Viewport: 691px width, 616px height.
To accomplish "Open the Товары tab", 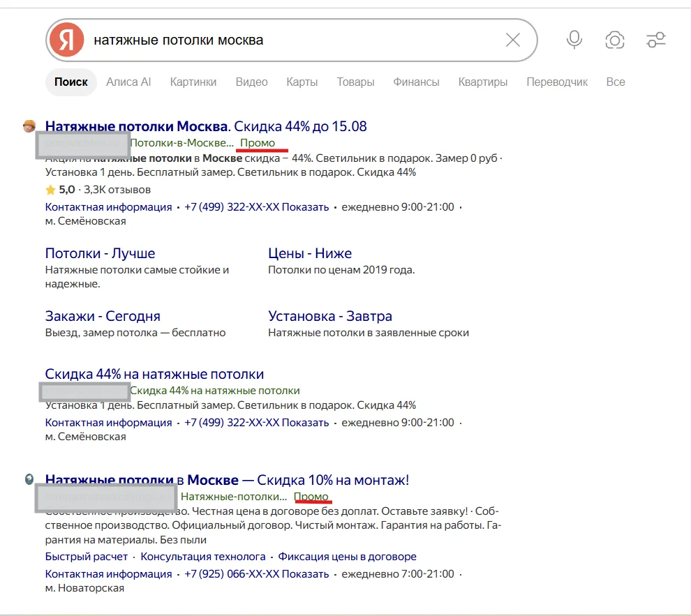I will (x=356, y=82).
